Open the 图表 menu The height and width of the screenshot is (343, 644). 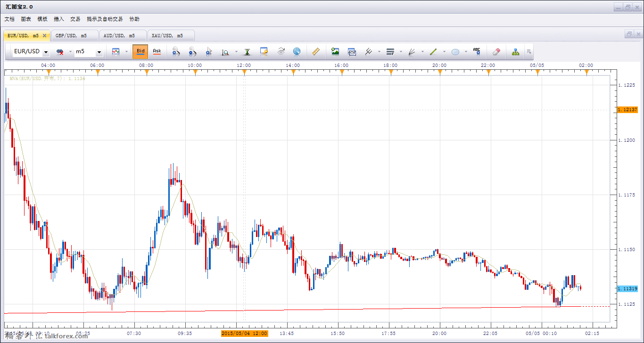(x=26, y=19)
